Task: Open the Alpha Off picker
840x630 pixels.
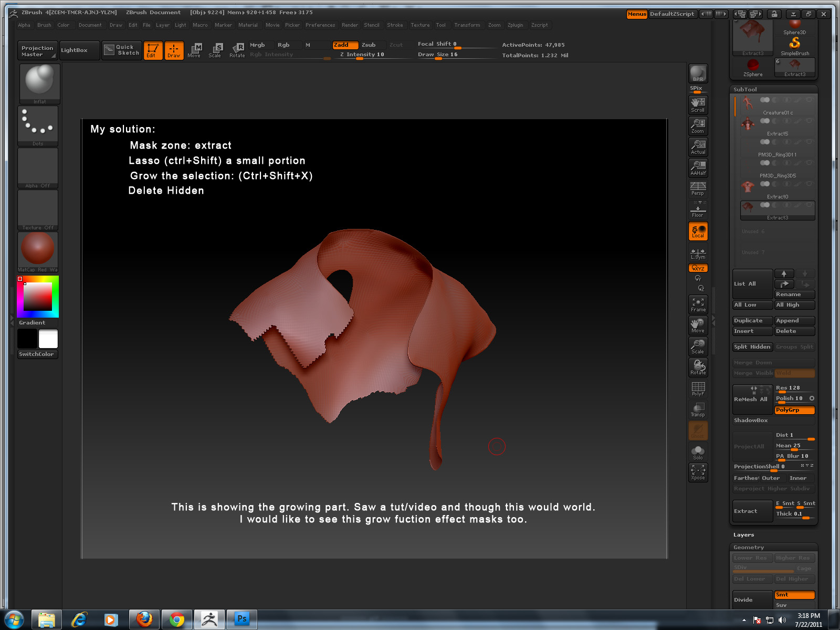Action: coord(38,168)
